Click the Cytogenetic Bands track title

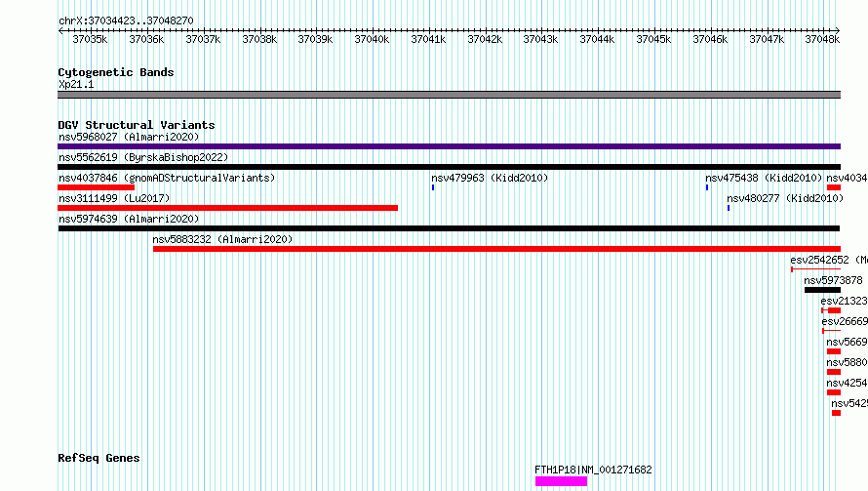click(x=116, y=72)
